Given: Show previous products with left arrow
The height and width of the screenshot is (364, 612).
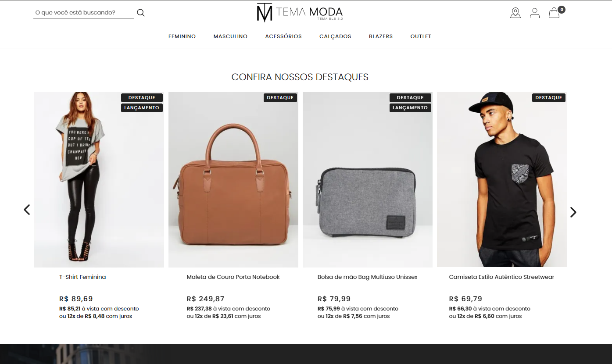Looking at the screenshot, I should pyautogui.click(x=27, y=210).
